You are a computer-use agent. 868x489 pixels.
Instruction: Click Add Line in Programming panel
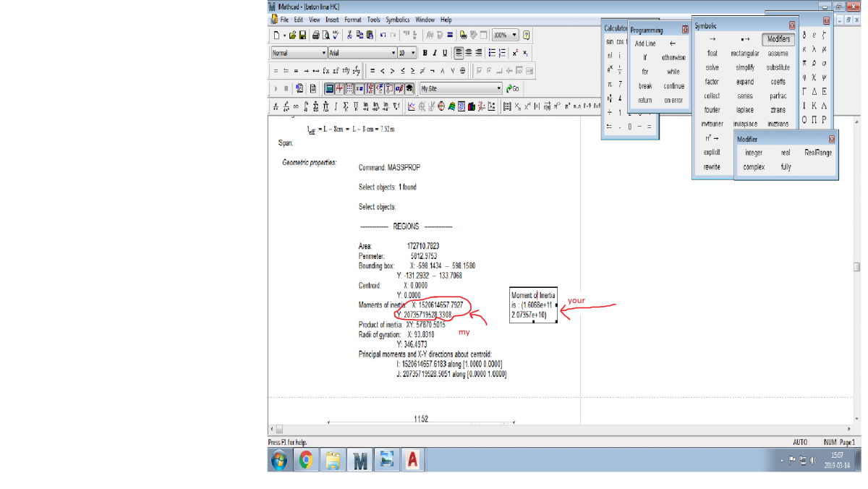tap(645, 43)
